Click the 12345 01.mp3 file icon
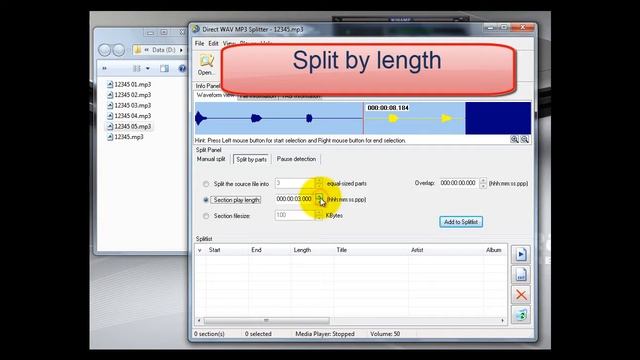Image resolution: width=640 pixels, height=360 pixels. tap(110, 84)
